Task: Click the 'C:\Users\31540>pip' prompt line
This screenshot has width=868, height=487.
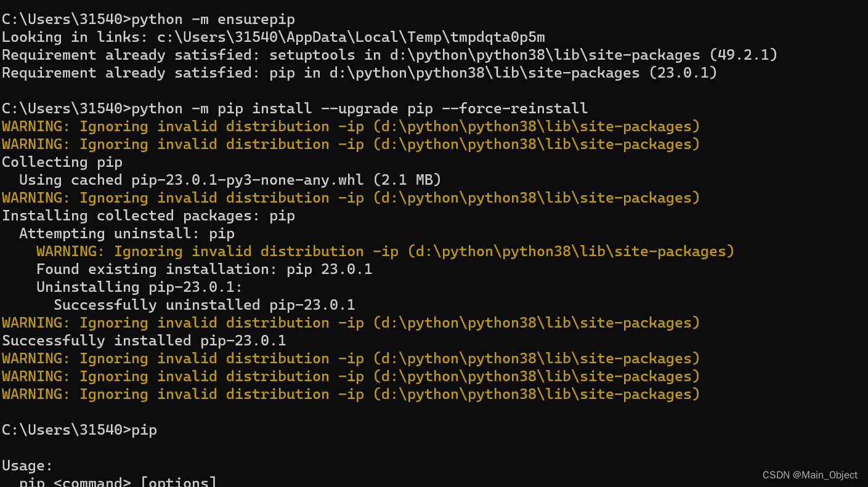Action: click(x=79, y=430)
